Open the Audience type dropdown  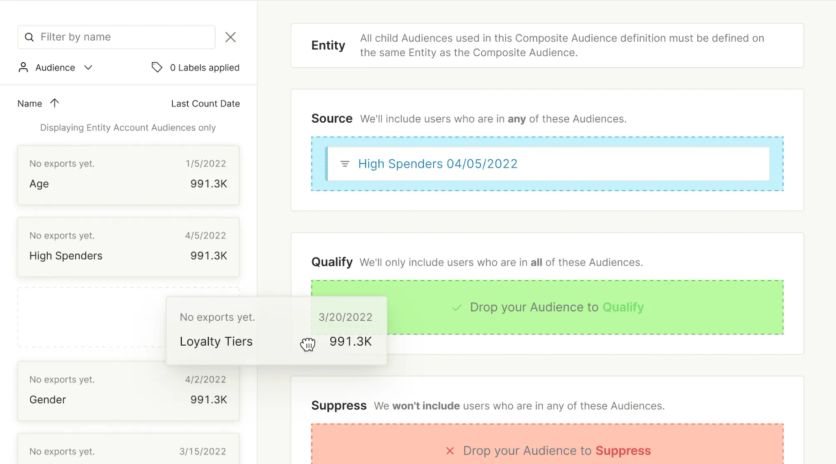pyautogui.click(x=55, y=68)
